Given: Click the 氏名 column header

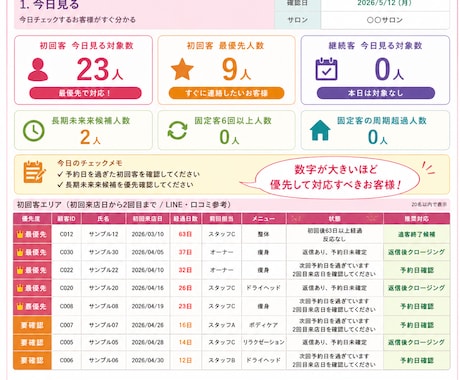Looking at the screenshot, I should pyautogui.click(x=103, y=219).
